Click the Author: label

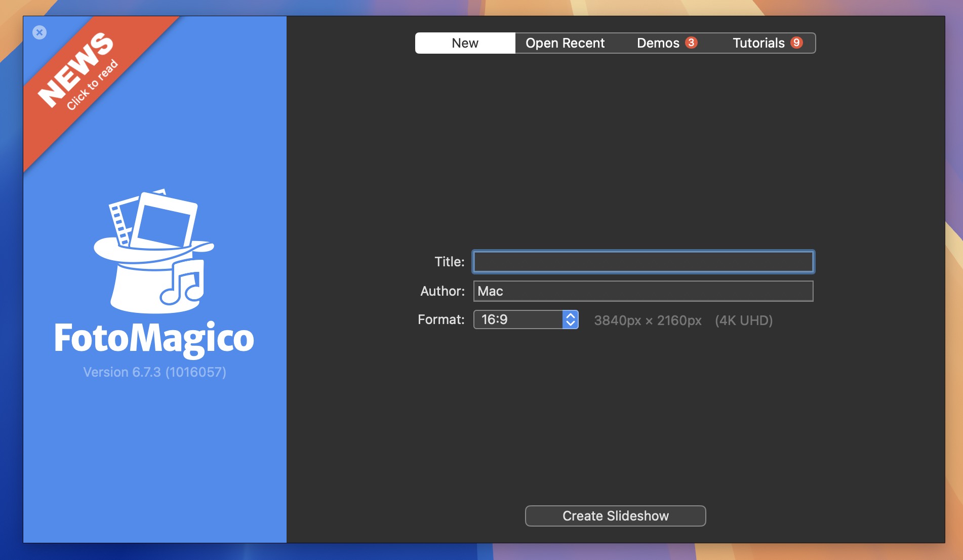442,291
